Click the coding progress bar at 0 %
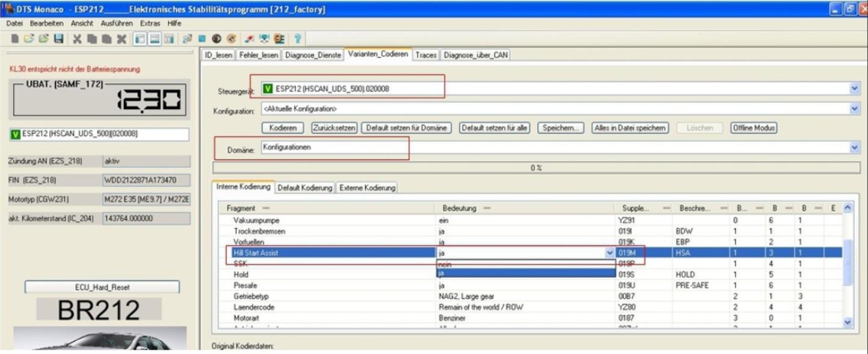The height and width of the screenshot is (354, 868). click(x=536, y=167)
